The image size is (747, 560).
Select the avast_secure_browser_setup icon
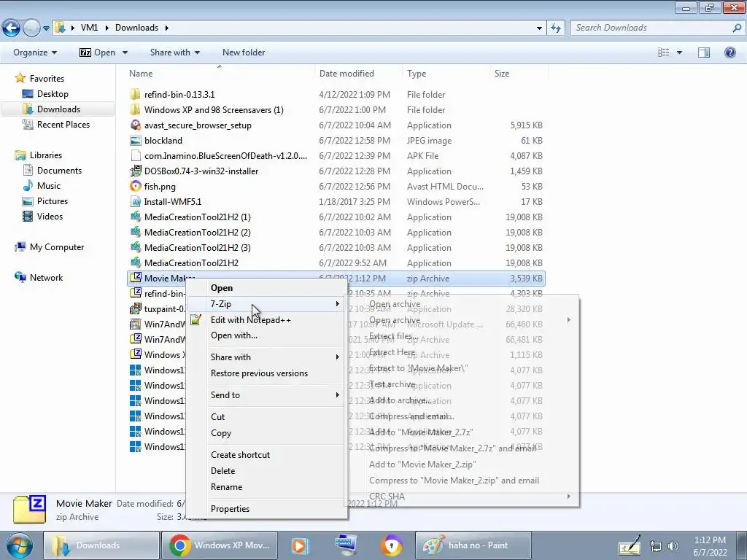pyautogui.click(x=135, y=125)
